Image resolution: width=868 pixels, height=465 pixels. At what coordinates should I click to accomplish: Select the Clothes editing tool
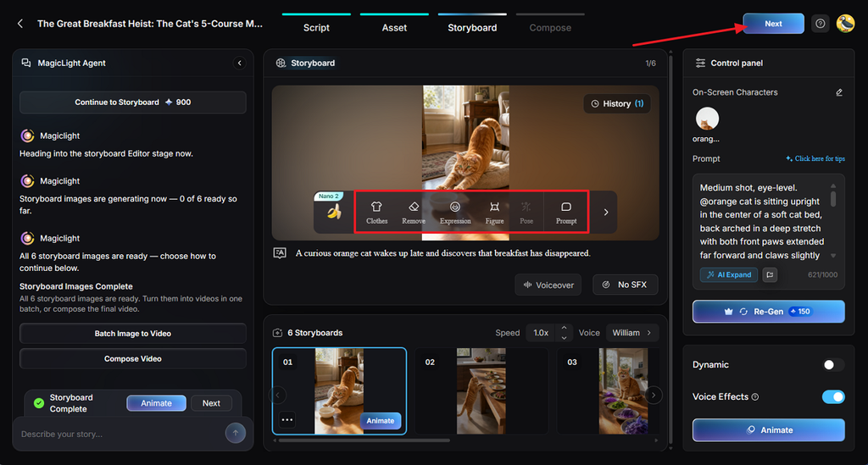point(376,213)
